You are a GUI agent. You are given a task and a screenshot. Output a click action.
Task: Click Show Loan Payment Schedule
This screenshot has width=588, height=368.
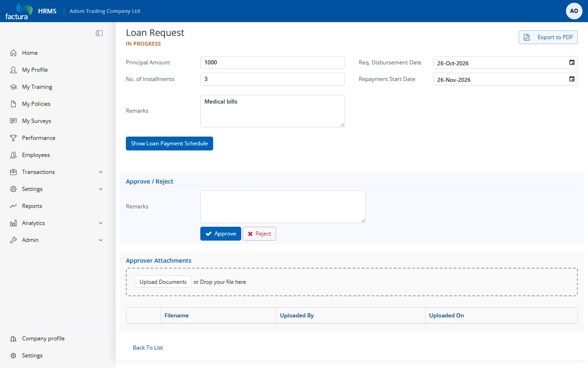pos(170,144)
